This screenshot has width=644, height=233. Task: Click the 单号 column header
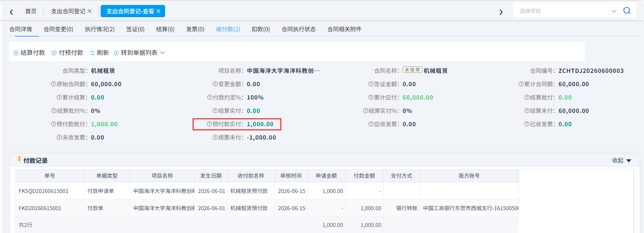point(50,176)
